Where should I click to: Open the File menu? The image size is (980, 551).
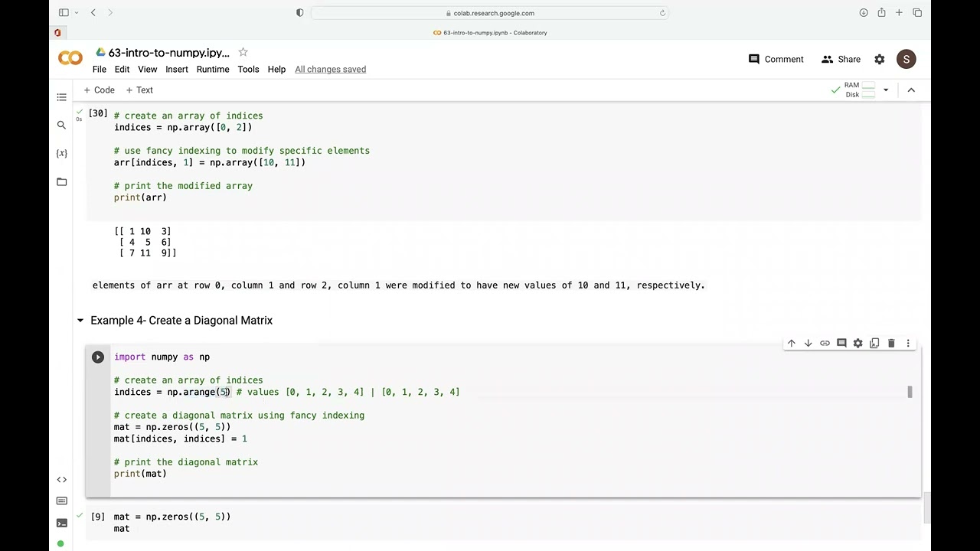click(x=100, y=69)
